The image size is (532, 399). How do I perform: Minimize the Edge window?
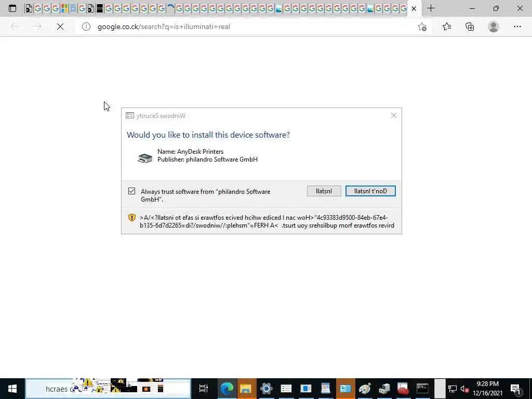(x=472, y=8)
